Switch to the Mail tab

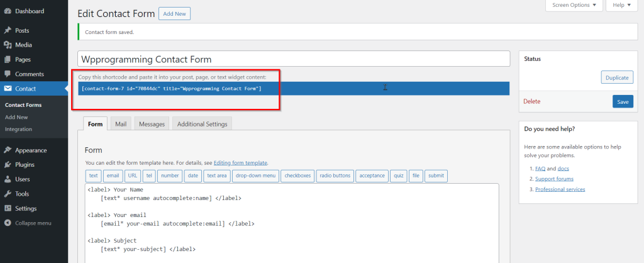point(121,124)
